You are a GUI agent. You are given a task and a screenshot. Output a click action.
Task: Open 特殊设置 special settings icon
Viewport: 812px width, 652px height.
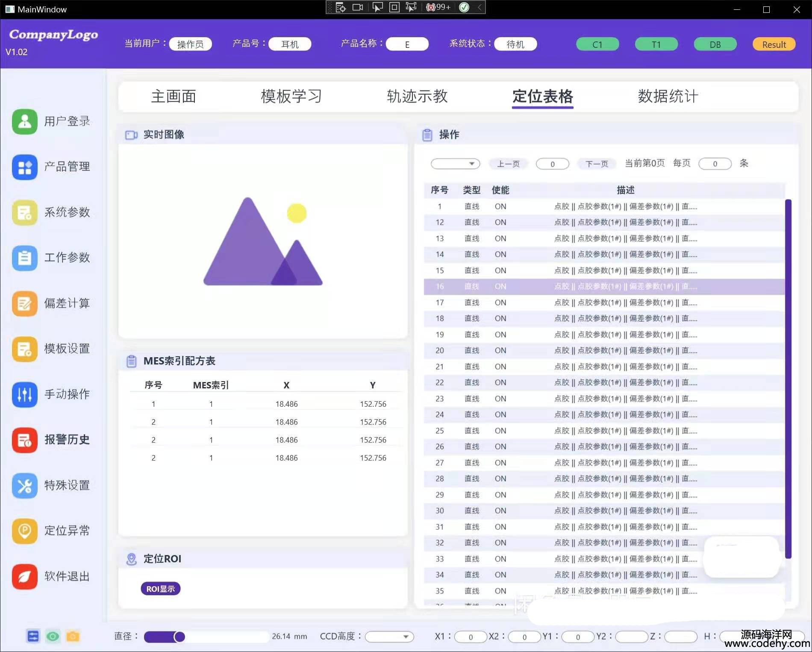tap(25, 485)
